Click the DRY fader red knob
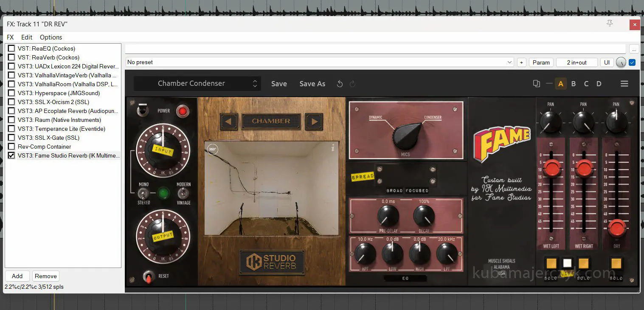 (x=617, y=228)
